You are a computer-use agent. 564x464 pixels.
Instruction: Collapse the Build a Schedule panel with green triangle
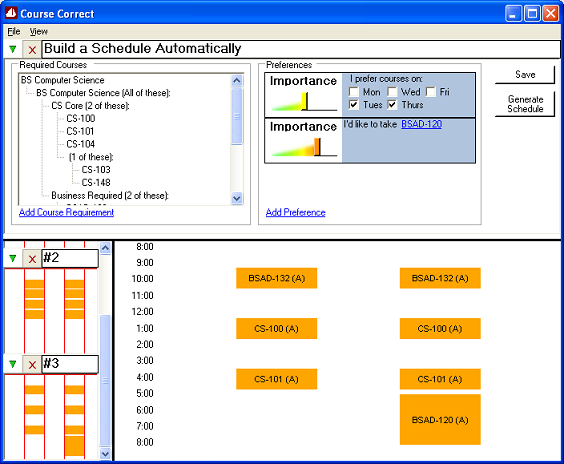(x=13, y=49)
